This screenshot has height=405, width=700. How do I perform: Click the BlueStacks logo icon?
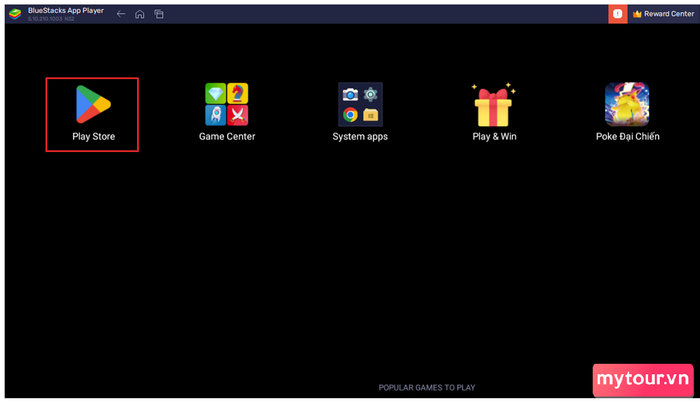pos(15,14)
